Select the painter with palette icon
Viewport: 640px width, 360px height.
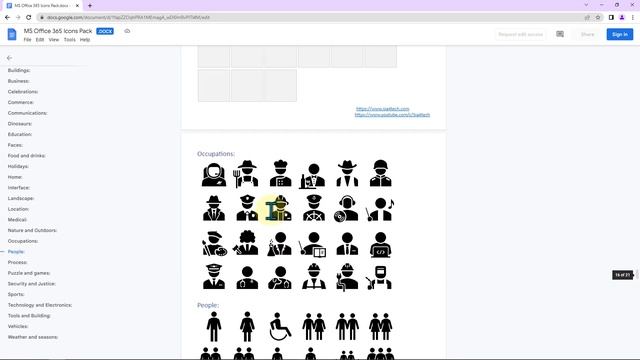coord(214,244)
